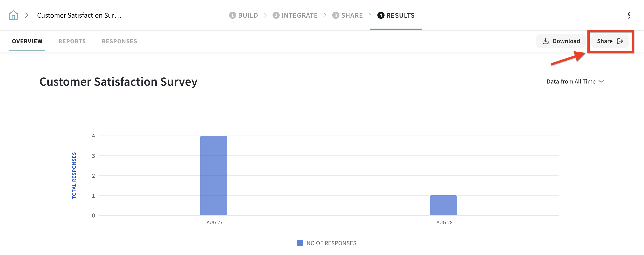
Task: Click the Customer Satisfaction Sur… breadcrumb title
Action: tap(79, 15)
